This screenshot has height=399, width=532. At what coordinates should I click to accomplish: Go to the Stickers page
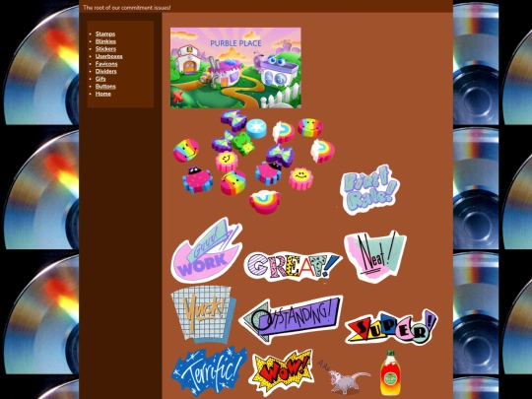tap(105, 49)
